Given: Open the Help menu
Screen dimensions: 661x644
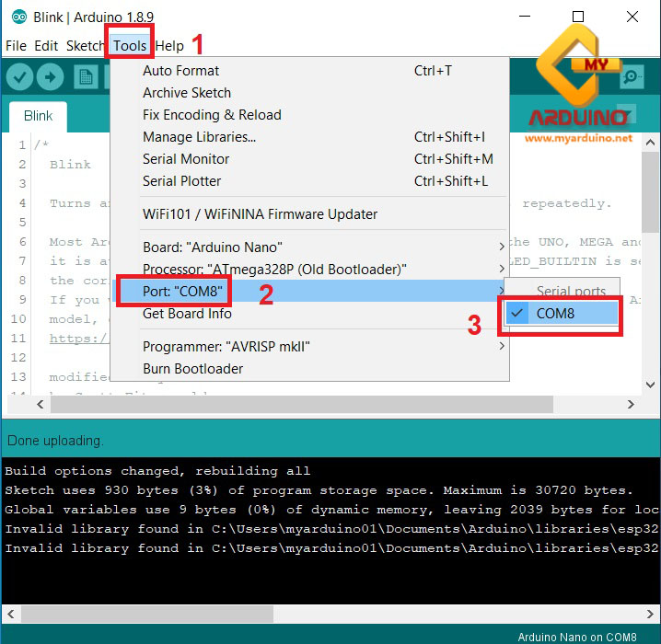Looking at the screenshot, I should pyautogui.click(x=169, y=45).
